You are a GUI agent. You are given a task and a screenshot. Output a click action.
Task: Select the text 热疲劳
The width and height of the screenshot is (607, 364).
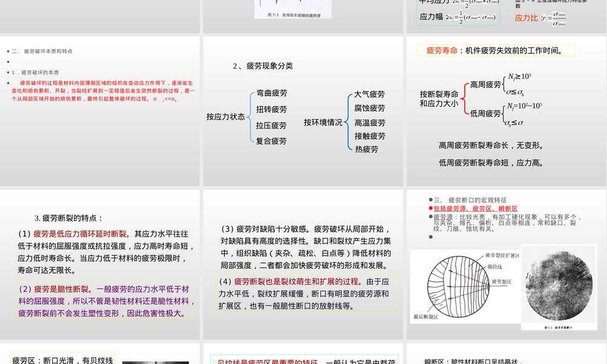tap(367, 149)
